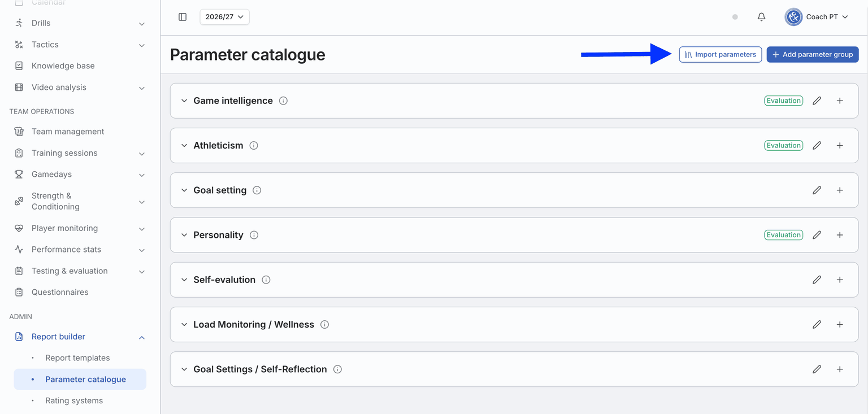Open the notifications bell

[x=761, y=17]
